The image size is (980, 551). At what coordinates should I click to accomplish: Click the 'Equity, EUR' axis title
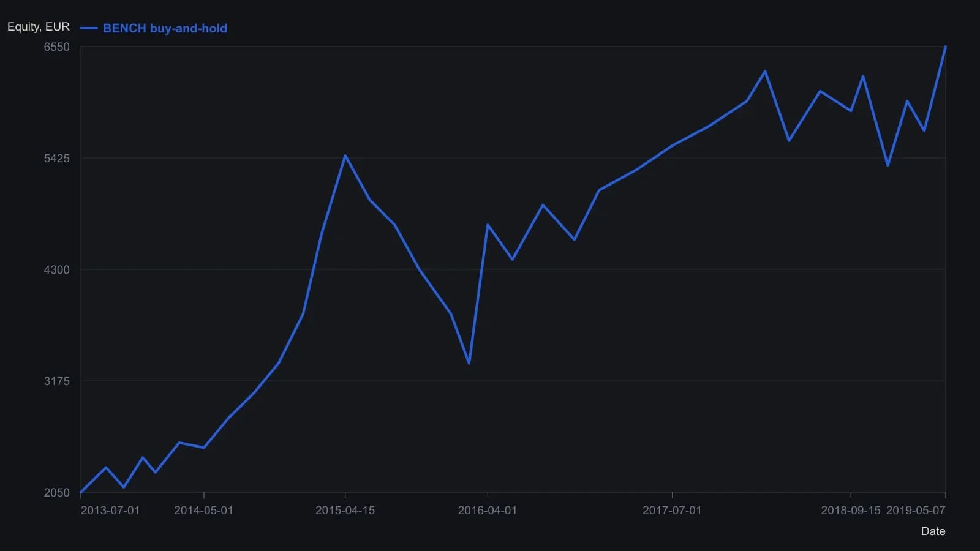(39, 27)
